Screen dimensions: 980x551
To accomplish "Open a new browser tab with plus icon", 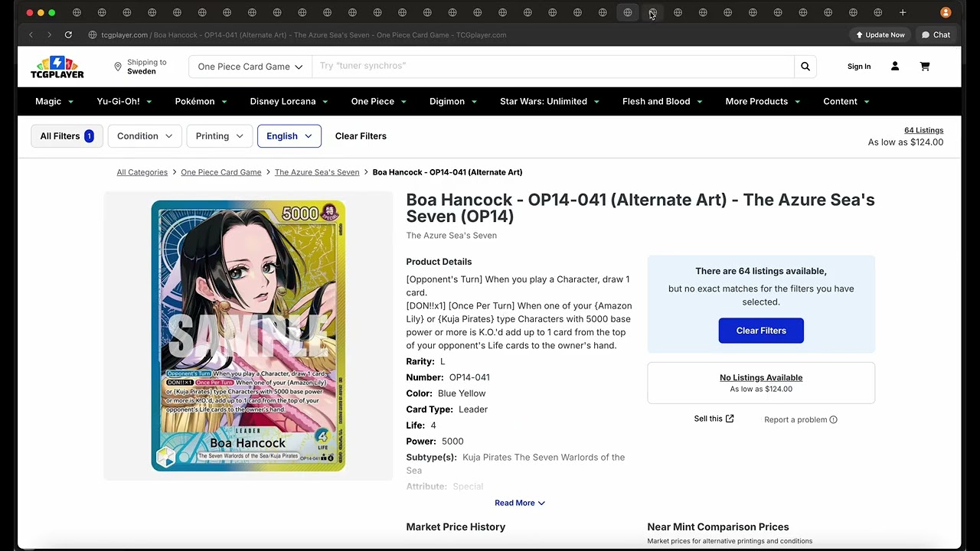I will click(903, 12).
